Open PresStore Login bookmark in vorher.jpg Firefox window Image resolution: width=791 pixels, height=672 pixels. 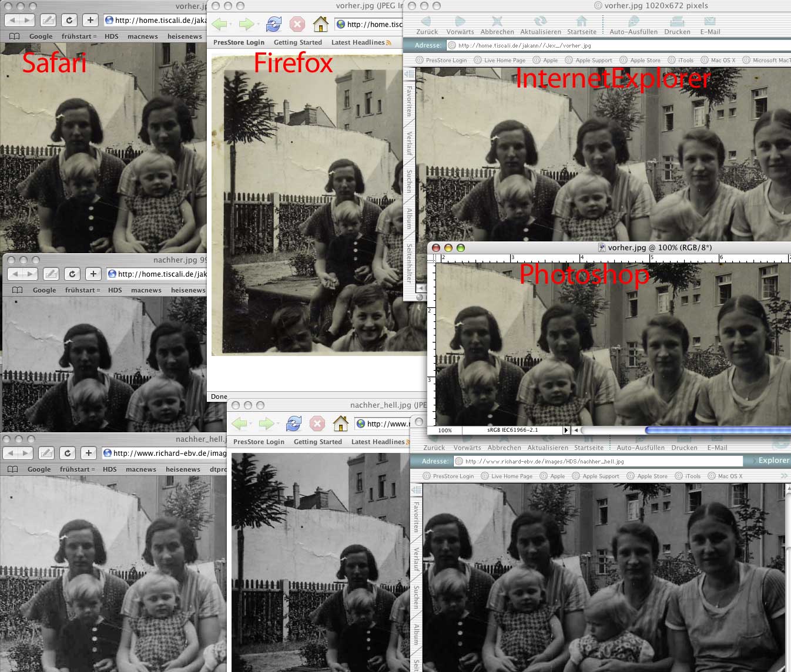239,42
